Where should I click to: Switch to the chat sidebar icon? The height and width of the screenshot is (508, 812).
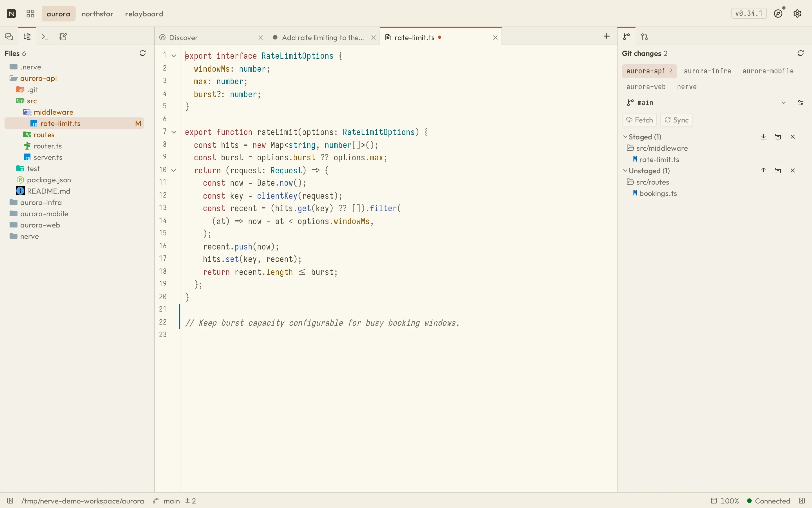pos(9,37)
